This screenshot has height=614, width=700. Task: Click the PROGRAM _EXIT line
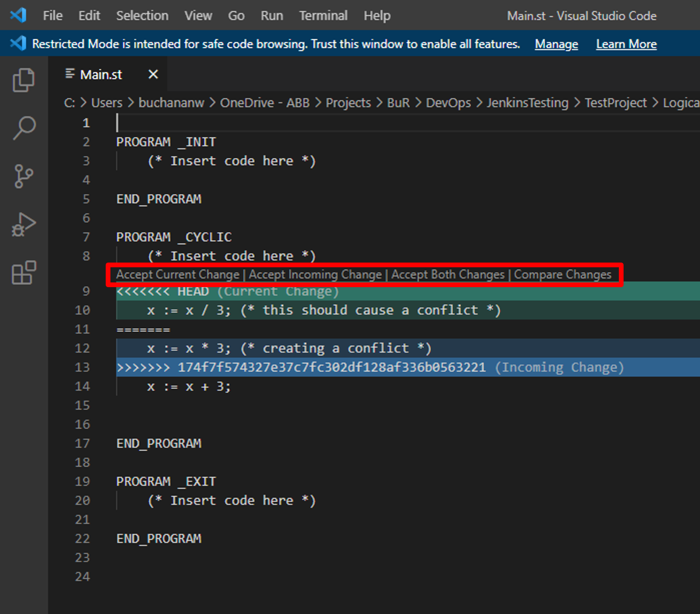166,481
